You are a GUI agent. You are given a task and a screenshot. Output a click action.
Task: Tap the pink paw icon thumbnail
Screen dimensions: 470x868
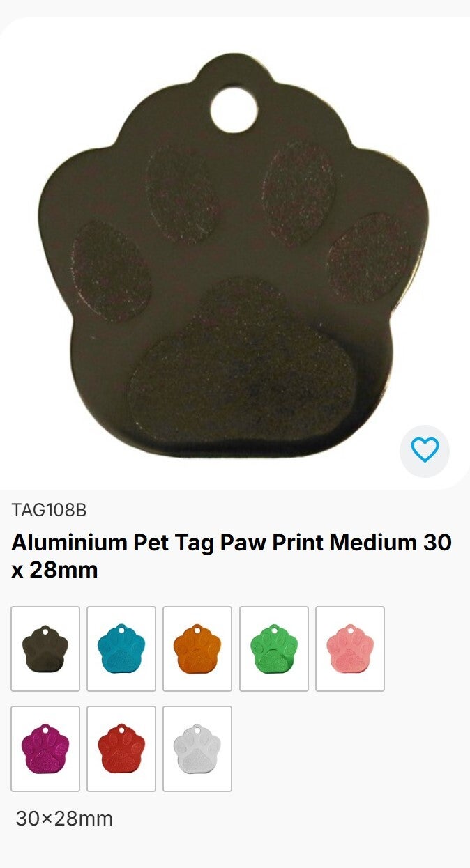350,649
